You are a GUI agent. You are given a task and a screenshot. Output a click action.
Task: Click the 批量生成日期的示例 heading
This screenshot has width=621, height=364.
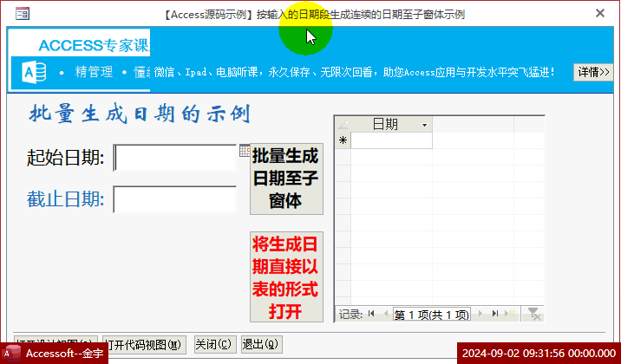(141, 114)
